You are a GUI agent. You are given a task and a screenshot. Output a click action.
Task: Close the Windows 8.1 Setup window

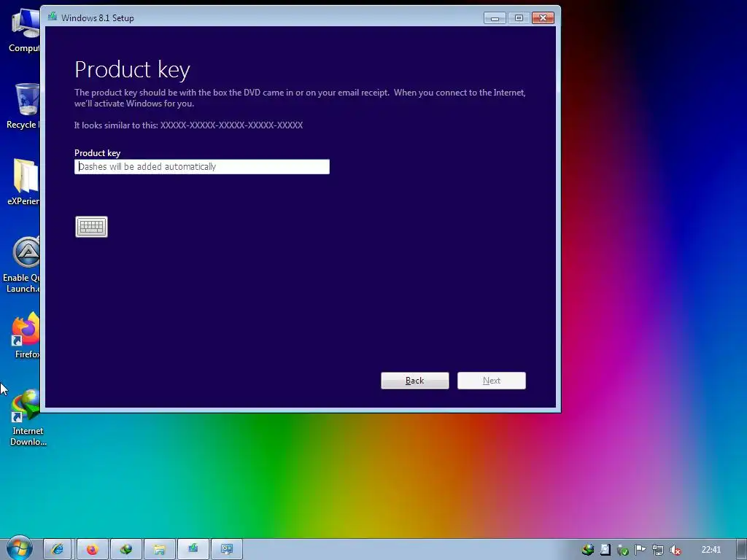543,18
